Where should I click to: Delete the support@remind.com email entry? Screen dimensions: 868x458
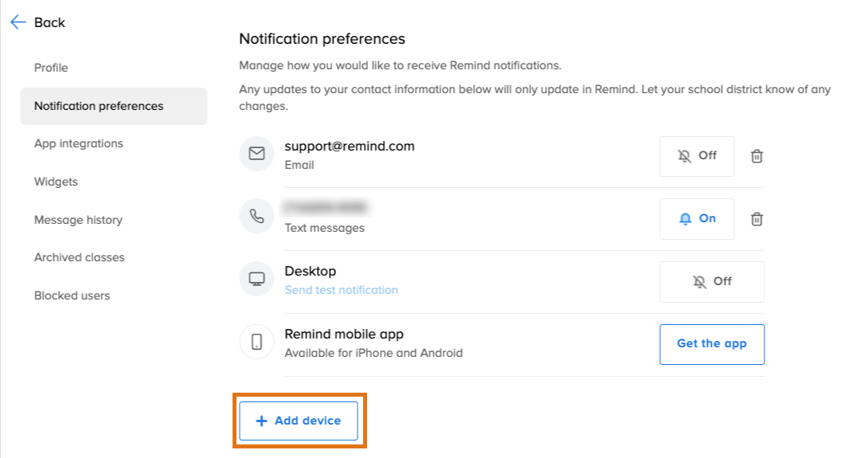point(757,156)
